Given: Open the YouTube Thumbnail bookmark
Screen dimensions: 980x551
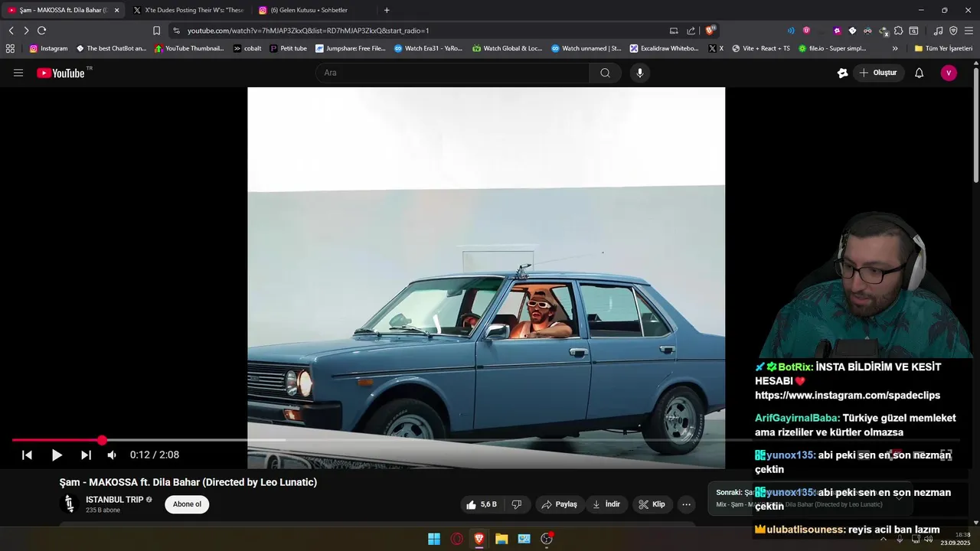Looking at the screenshot, I should coord(189,48).
